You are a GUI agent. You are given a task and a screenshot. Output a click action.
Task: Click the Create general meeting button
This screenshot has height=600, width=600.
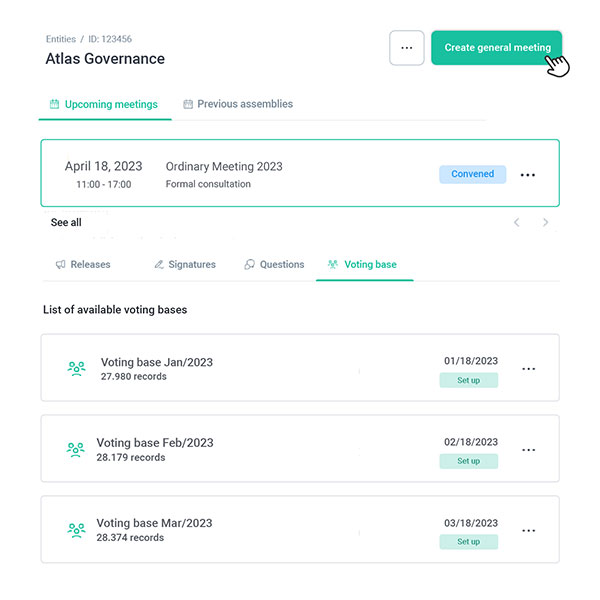(x=497, y=48)
